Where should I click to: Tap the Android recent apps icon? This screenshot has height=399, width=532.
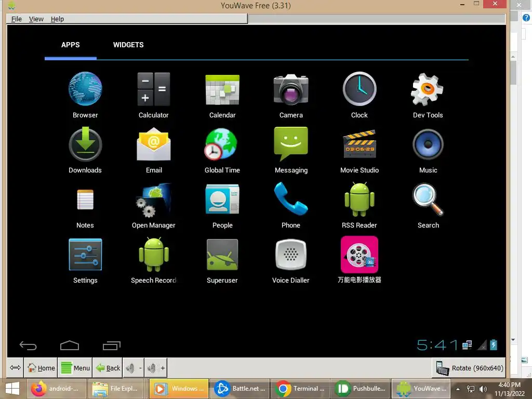pyautogui.click(x=112, y=345)
